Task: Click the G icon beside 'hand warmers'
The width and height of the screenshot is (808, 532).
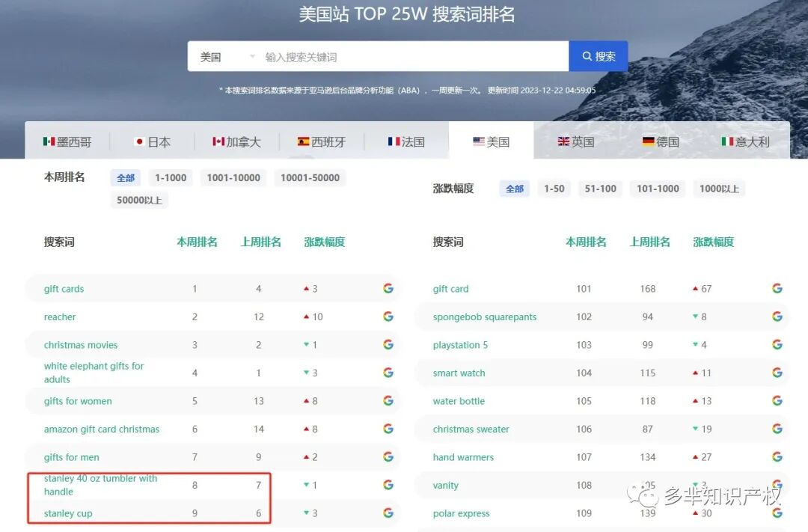Action: pos(777,457)
